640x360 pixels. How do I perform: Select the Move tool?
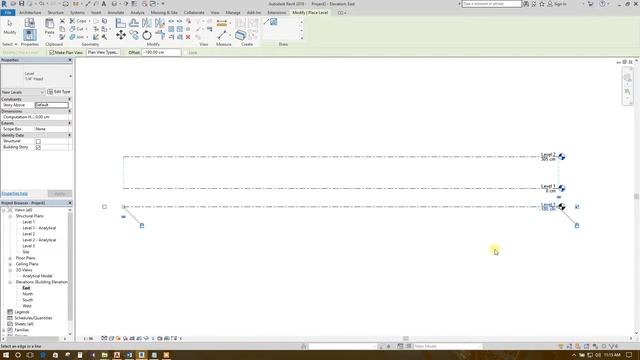120,36
